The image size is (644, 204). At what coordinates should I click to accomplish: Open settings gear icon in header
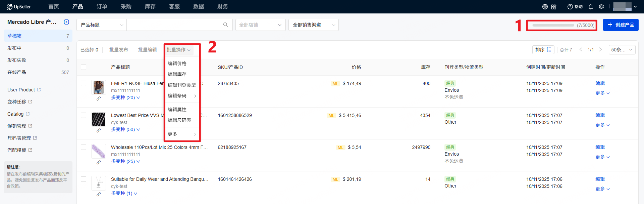[601, 7]
